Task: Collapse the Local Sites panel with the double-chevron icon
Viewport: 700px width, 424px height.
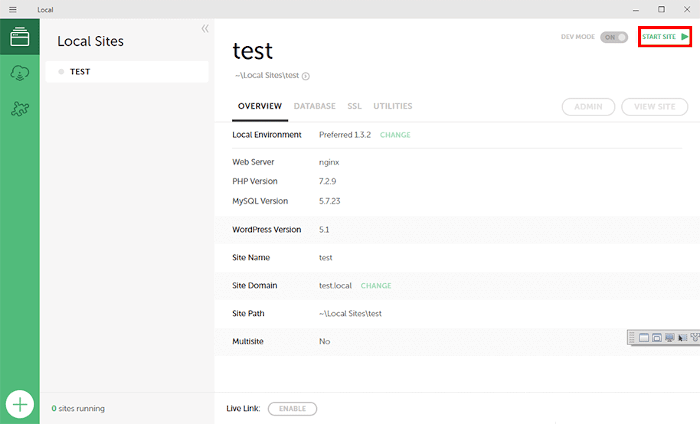Action: point(205,29)
